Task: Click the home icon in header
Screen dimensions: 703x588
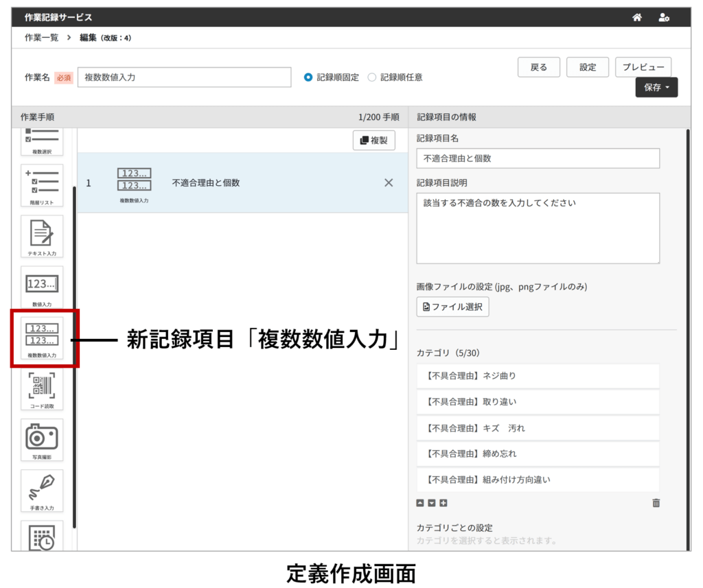Action: 637,18
